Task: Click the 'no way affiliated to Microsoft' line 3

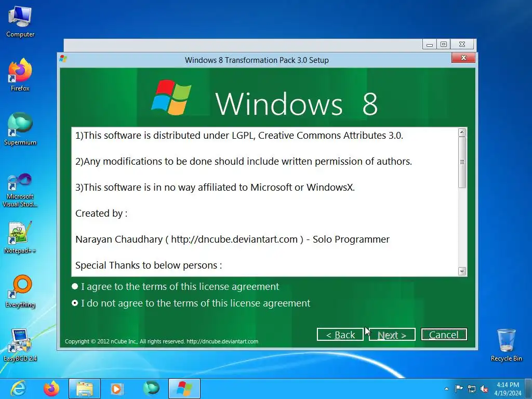Action: coord(215,187)
